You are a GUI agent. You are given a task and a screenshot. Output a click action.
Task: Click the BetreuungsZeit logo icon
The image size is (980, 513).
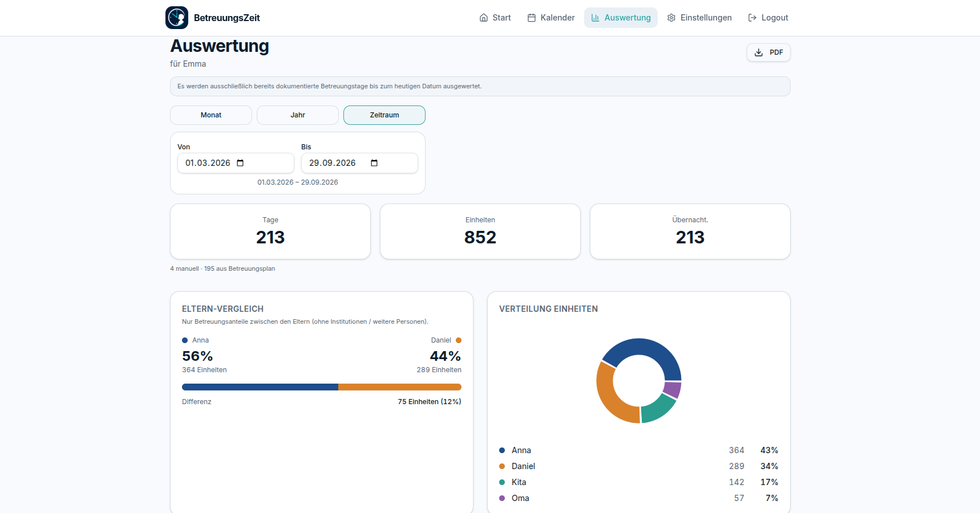coord(177,18)
